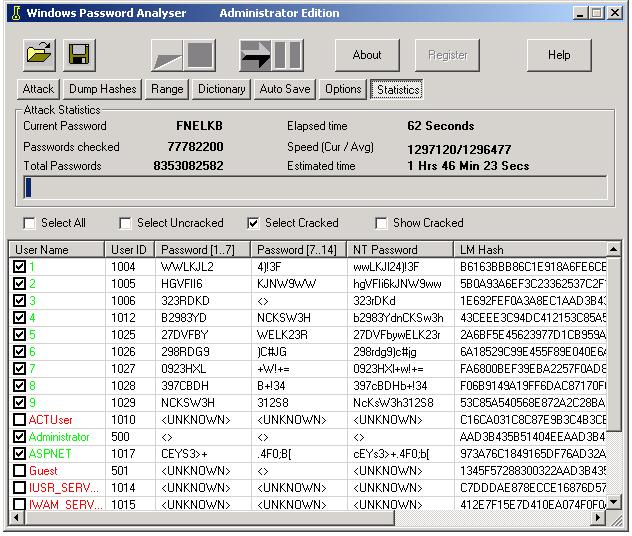Image resolution: width=632 pixels, height=536 pixels.
Task: Check the IWAM_SERV row checkbox
Action: point(19,504)
